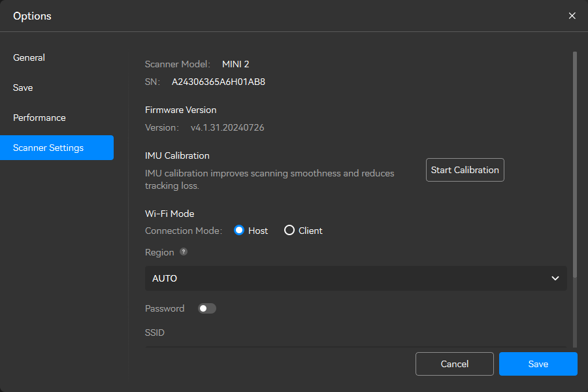The image size is (588, 392).
Task: Select Client connection mode
Action: click(289, 231)
